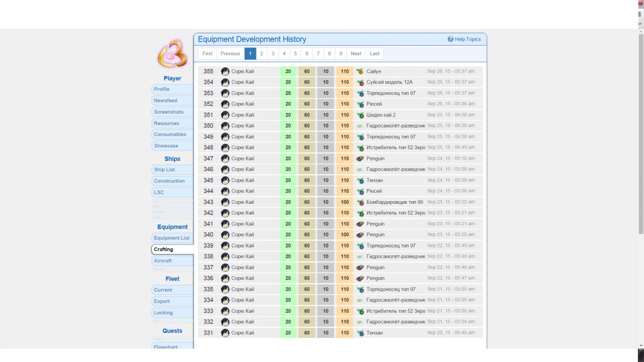Click the ship avatar icon in row 331

pyautogui.click(x=225, y=333)
